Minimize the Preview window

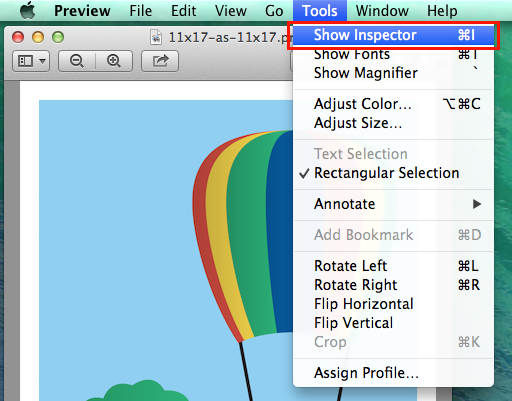coord(38,37)
